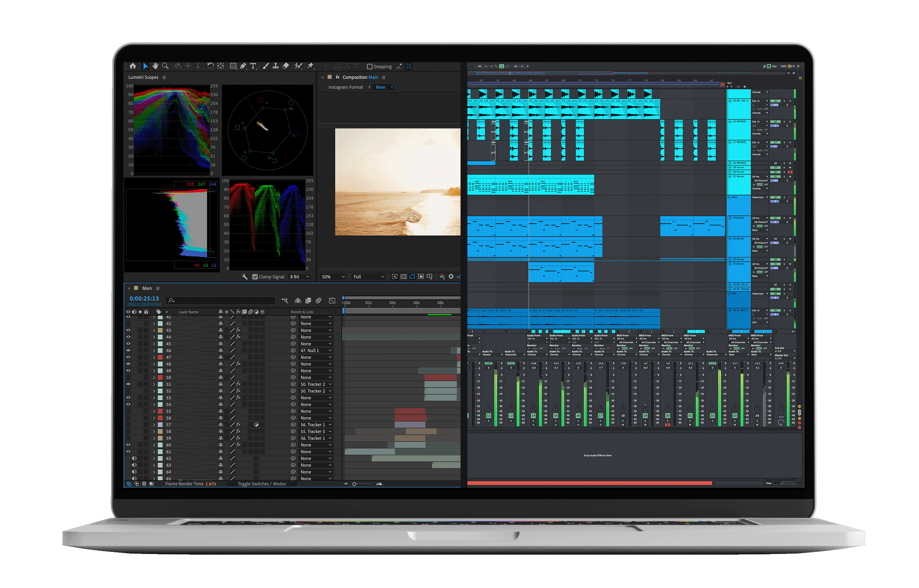Open the Graph Editor in timeline

pos(332,300)
